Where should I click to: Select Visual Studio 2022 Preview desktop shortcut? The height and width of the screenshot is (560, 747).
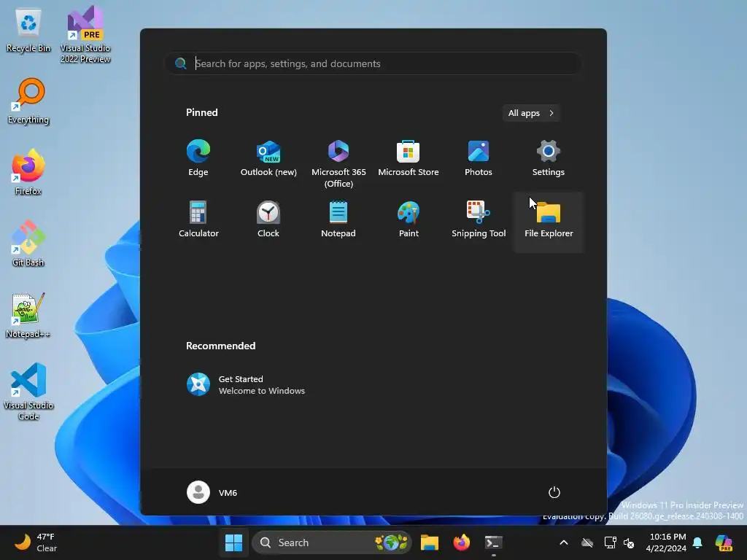pyautogui.click(x=85, y=34)
